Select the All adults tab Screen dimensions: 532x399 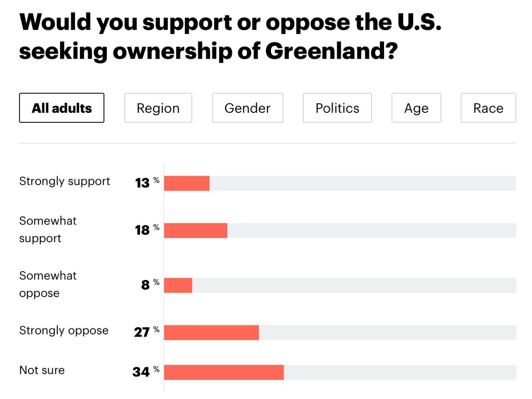pos(62,108)
